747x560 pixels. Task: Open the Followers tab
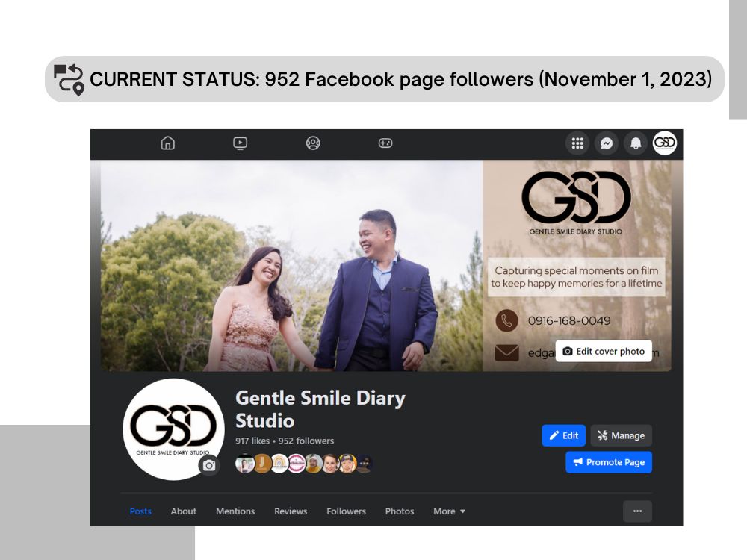(347, 511)
